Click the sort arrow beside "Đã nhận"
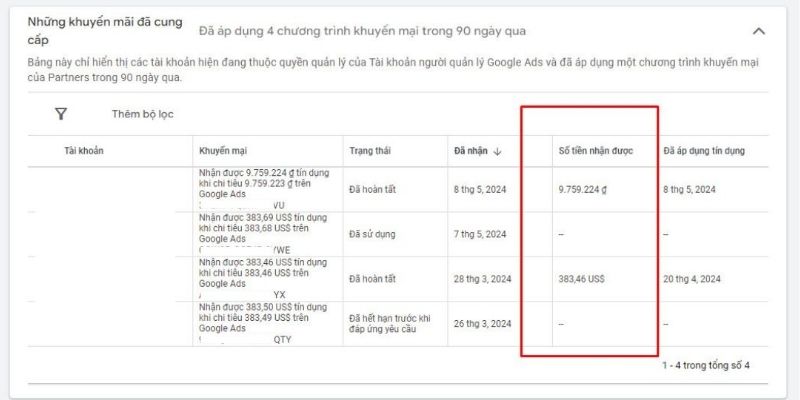Screen dimensions: 800x400 point(497,151)
